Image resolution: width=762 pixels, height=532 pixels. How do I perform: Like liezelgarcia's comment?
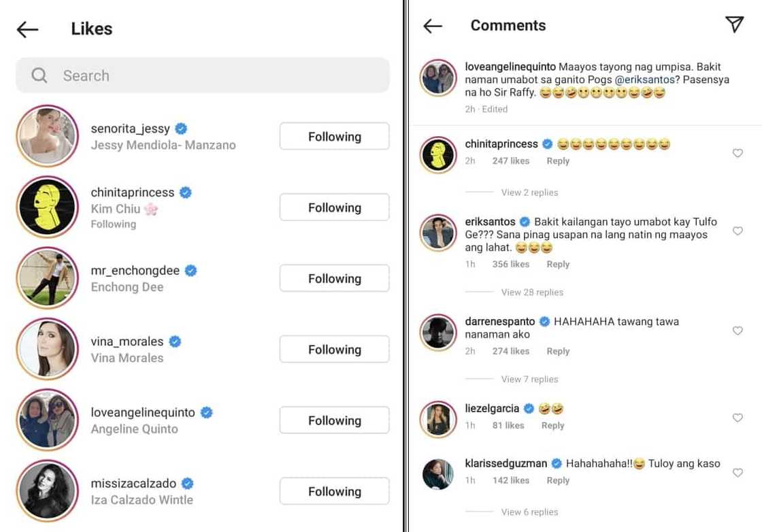click(x=738, y=418)
